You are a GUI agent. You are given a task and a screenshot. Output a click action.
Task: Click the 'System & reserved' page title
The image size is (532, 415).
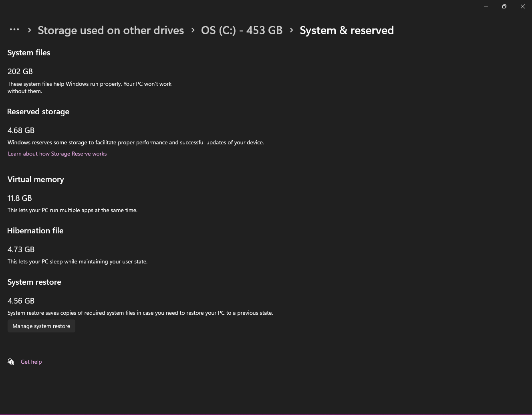347,30
